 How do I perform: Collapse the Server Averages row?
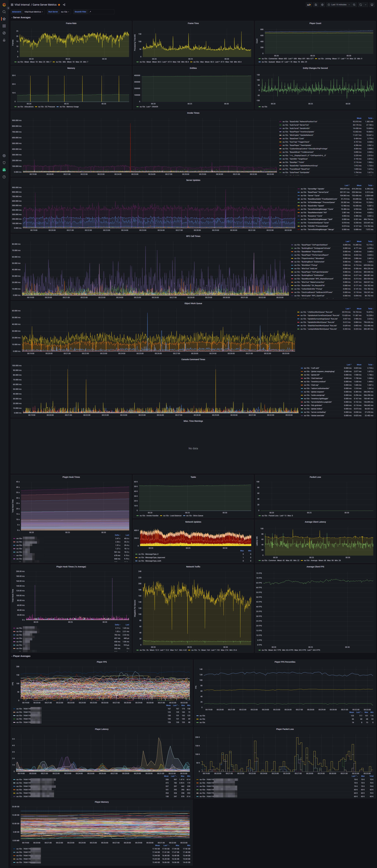pyautogui.click(x=21, y=18)
